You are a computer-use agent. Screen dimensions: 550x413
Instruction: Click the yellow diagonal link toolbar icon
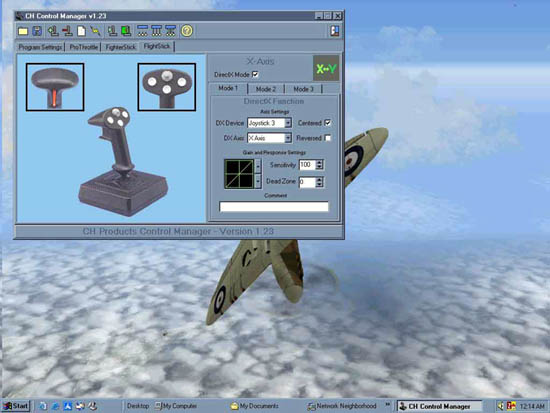(95, 31)
